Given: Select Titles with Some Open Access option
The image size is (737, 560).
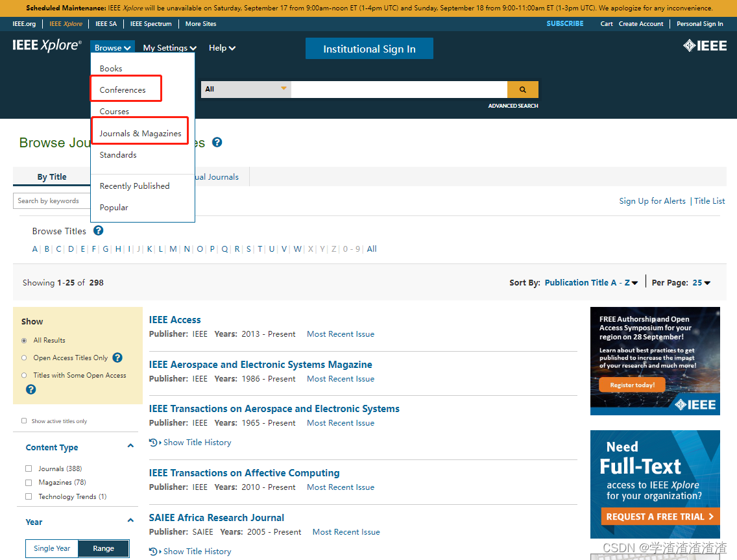Looking at the screenshot, I should click(x=24, y=375).
